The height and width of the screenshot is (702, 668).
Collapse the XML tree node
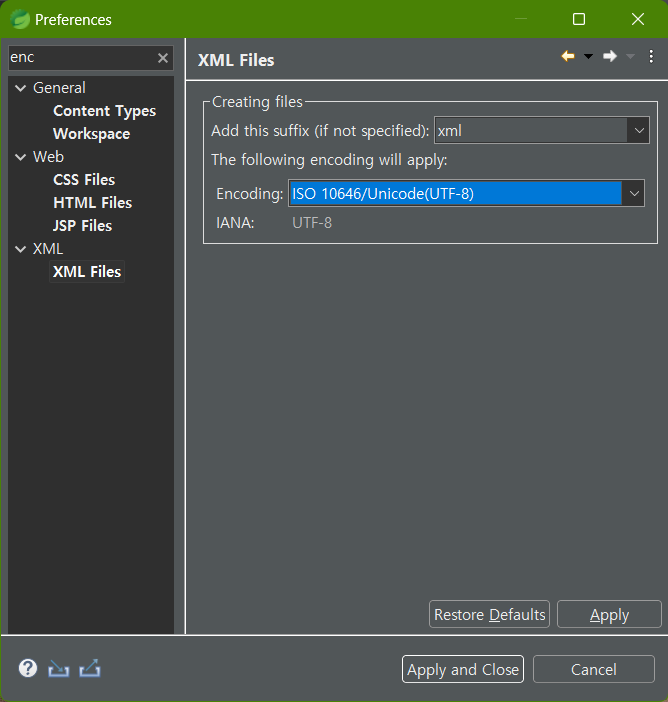pos(21,249)
